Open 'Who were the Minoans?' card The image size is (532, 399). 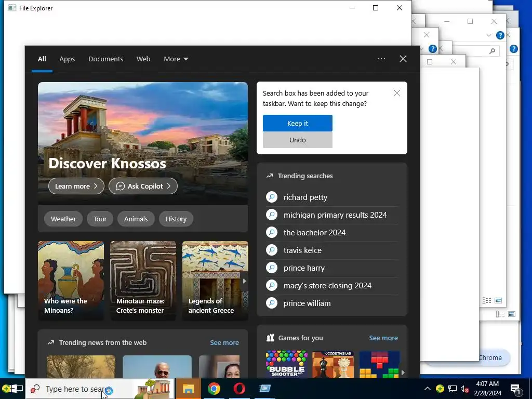pyautogui.click(x=71, y=281)
